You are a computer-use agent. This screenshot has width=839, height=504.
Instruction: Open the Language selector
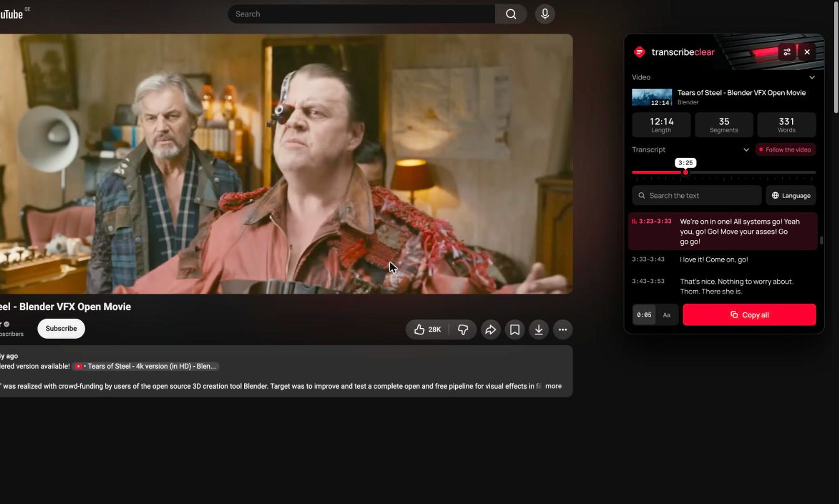pos(791,195)
